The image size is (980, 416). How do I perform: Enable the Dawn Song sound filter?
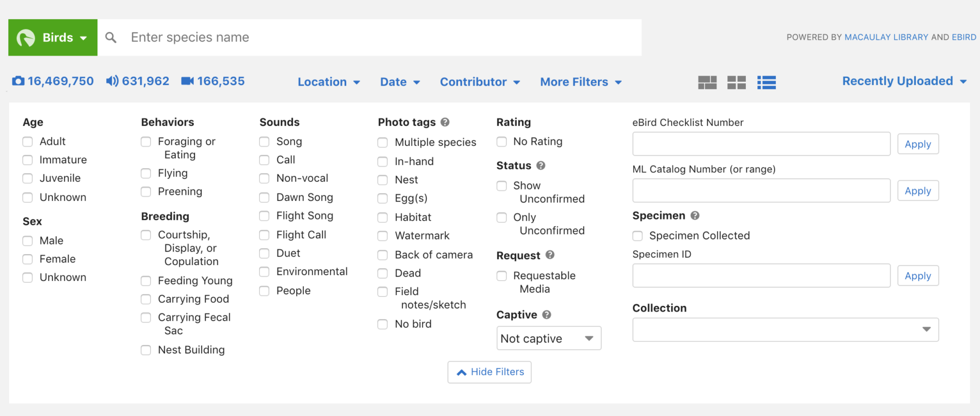click(264, 197)
